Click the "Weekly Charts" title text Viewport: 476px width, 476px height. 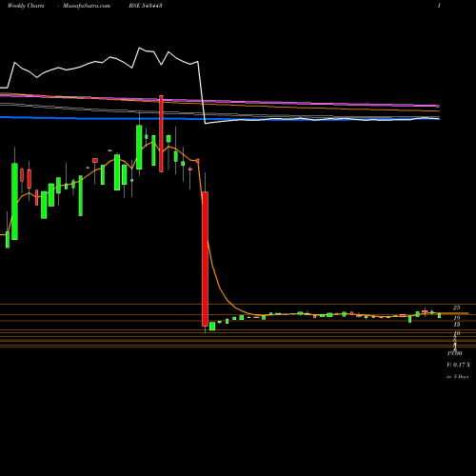[26, 6]
